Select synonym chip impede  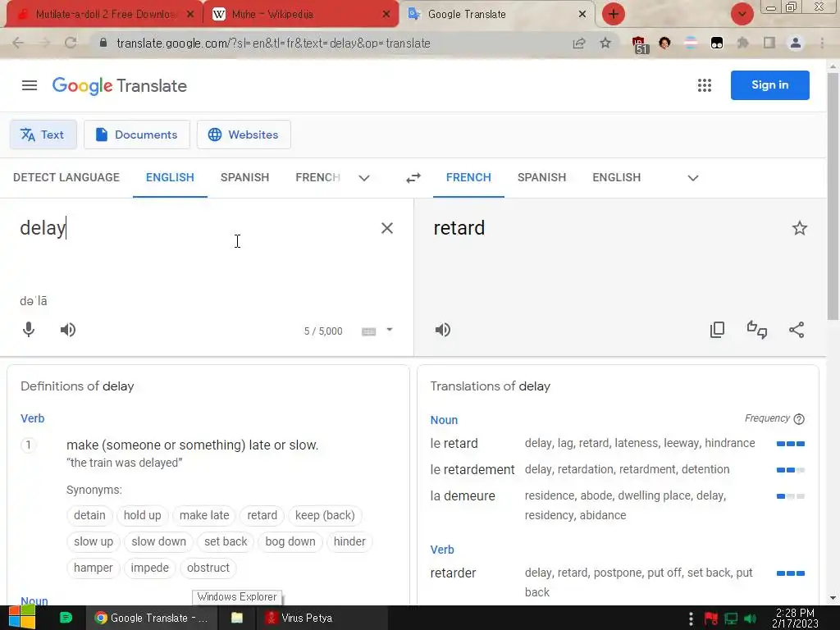[x=149, y=568]
